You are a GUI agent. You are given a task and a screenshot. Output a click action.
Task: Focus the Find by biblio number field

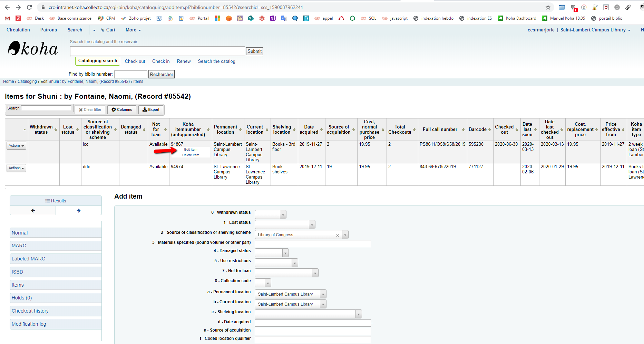point(130,74)
